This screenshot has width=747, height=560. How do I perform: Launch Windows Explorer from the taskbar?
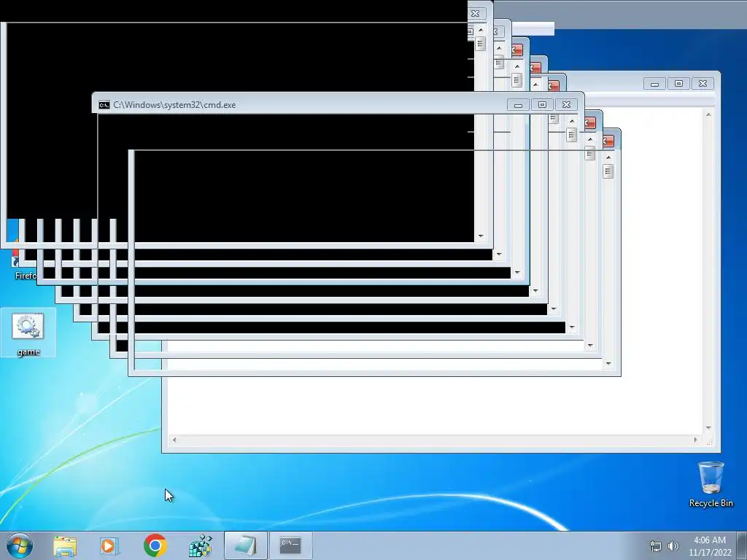65,545
